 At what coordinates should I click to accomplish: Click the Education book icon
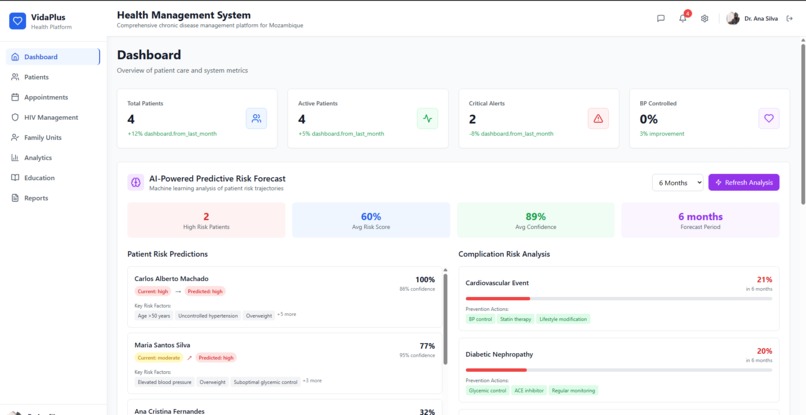pyautogui.click(x=15, y=178)
